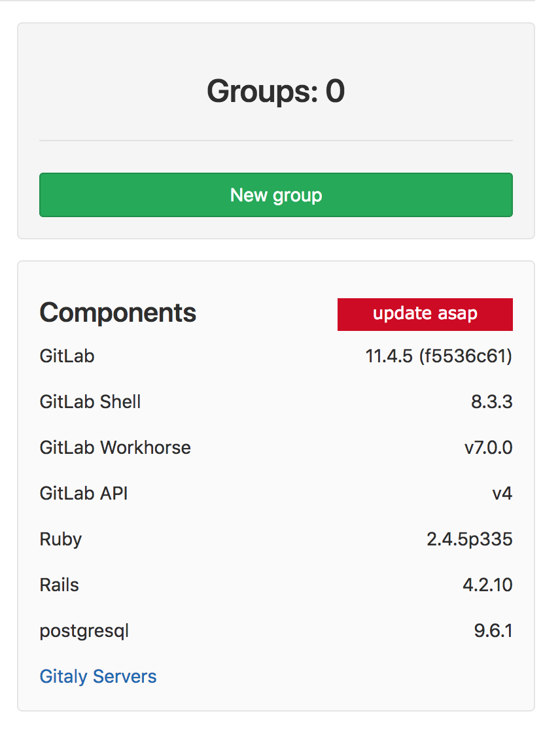
Task: Select the Components heading
Action: pyautogui.click(x=118, y=313)
